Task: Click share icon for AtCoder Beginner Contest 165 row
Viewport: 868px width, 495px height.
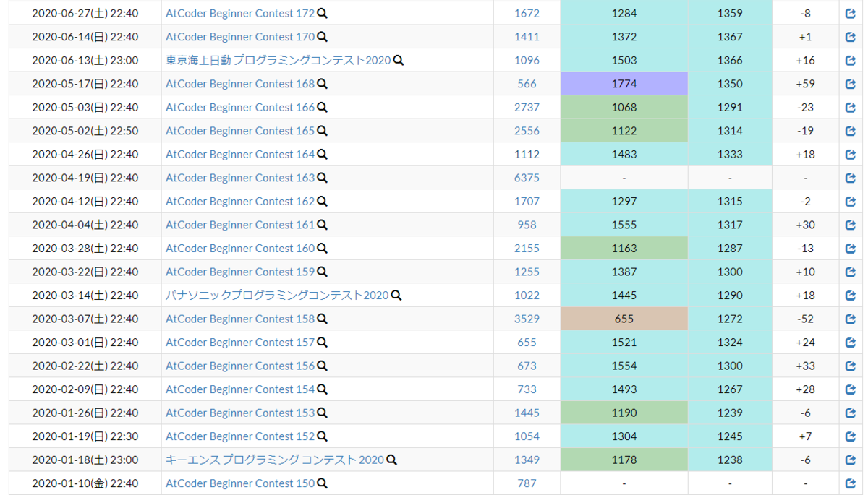Action: coord(851,131)
